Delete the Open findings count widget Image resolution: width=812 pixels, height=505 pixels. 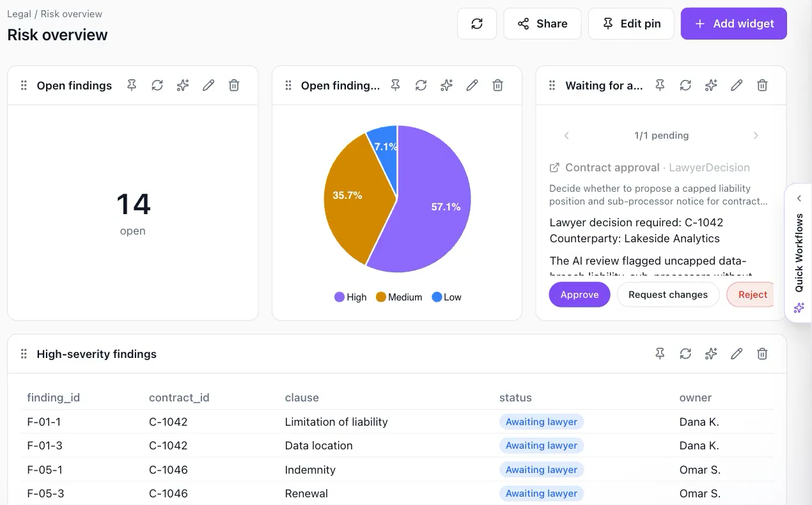[234, 85]
